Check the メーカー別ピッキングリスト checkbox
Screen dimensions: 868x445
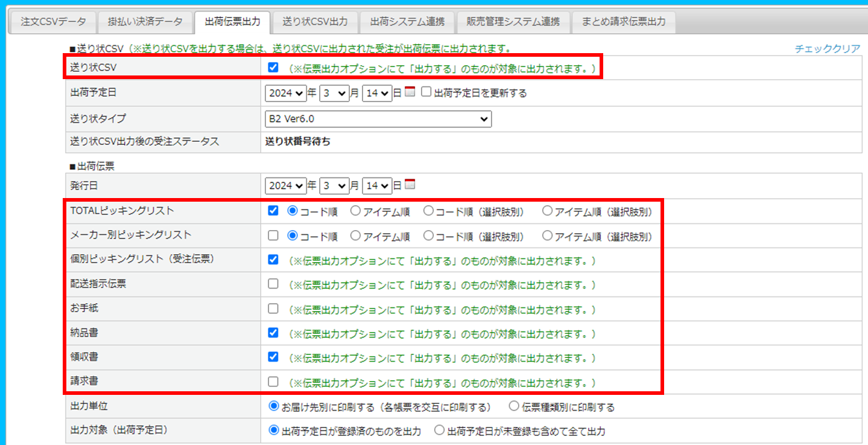[x=273, y=235]
